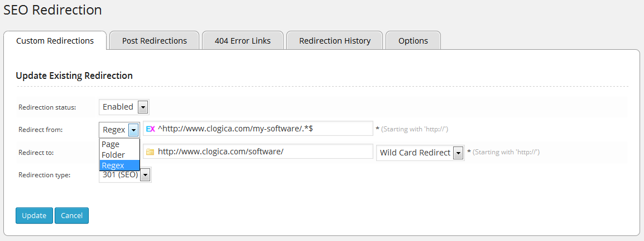Select Page from the dropdown list
The height and width of the screenshot is (241, 644).
[110, 144]
